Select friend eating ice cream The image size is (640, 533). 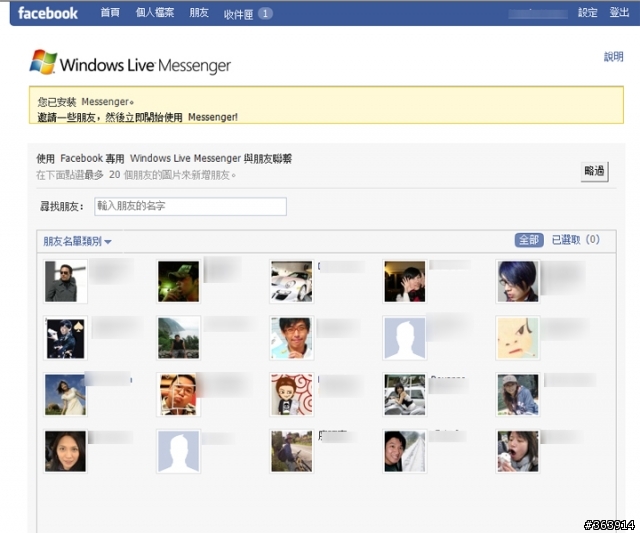tap(518, 451)
